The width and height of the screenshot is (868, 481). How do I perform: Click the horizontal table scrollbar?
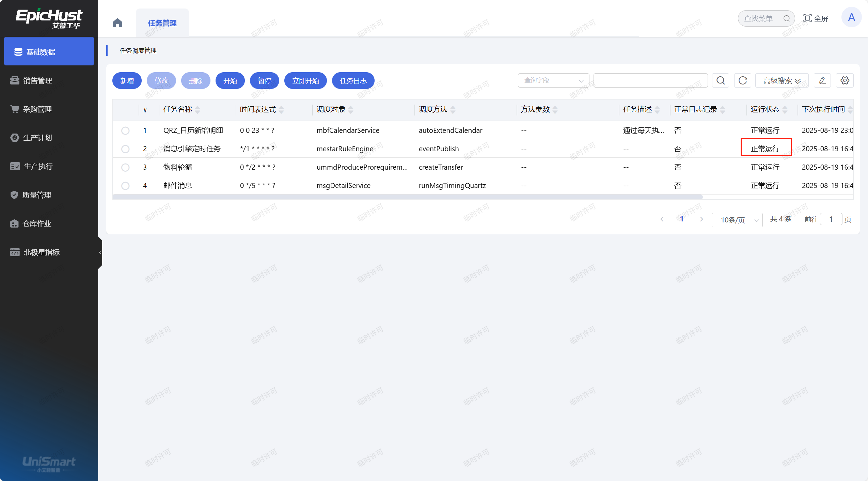pos(407,197)
